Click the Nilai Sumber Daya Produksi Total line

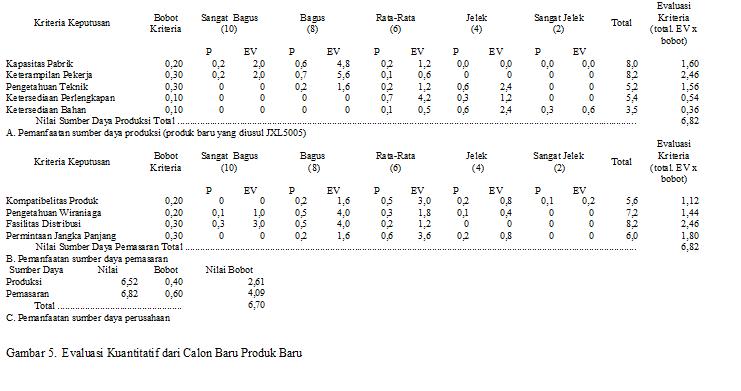[367, 121]
